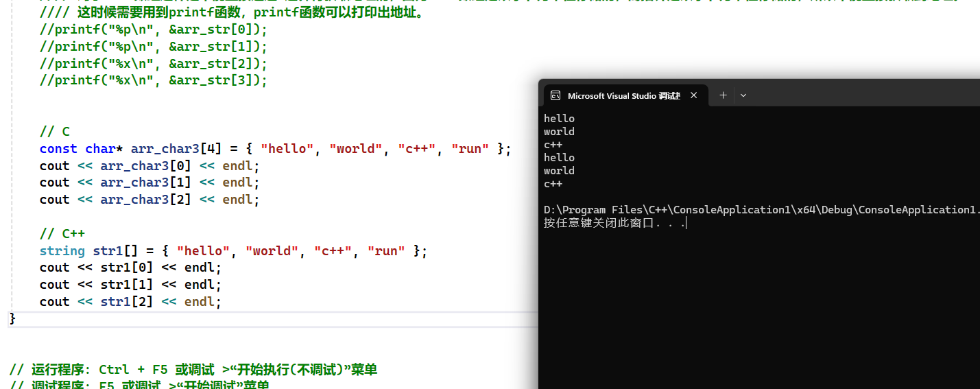The width and height of the screenshot is (980, 389).
Task: Click the "run" string literal in str1 initializer
Action: pyautogui.click(x=386, y=251)
